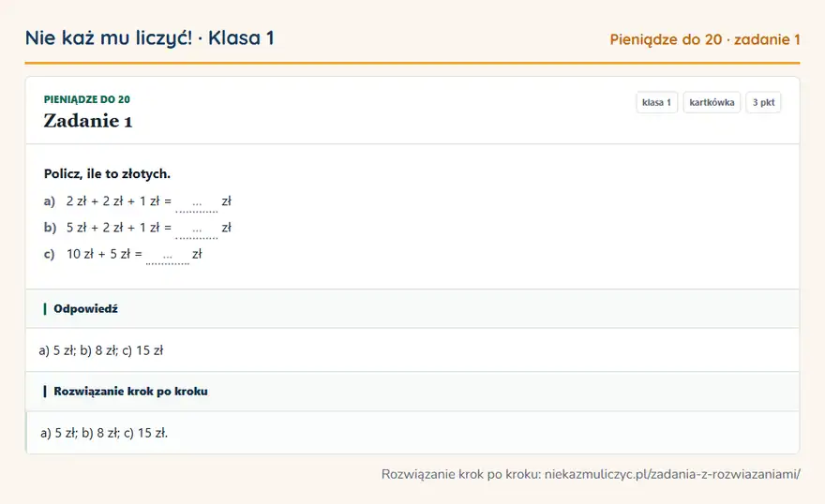825x504 pixels.
Task: Click the answer blank in line c)
Action: [167, 256]
